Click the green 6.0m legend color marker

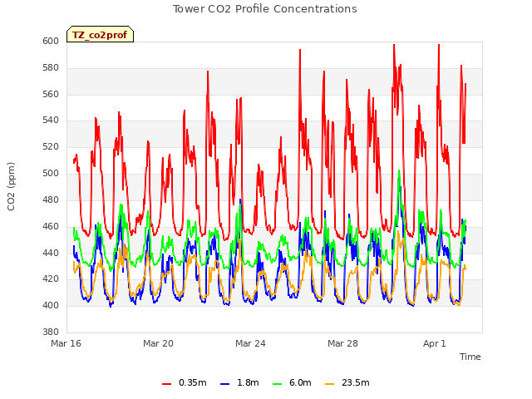point(277,384)
